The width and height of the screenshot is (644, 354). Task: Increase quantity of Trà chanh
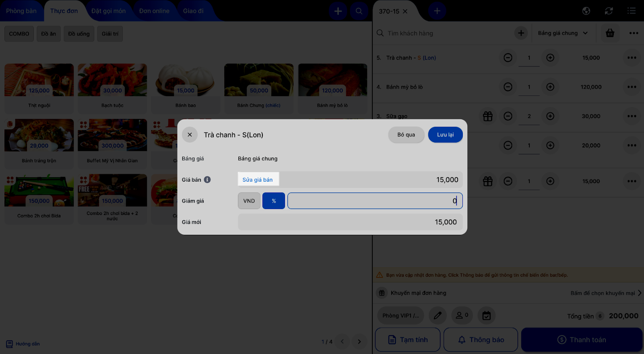coord(550,58)
